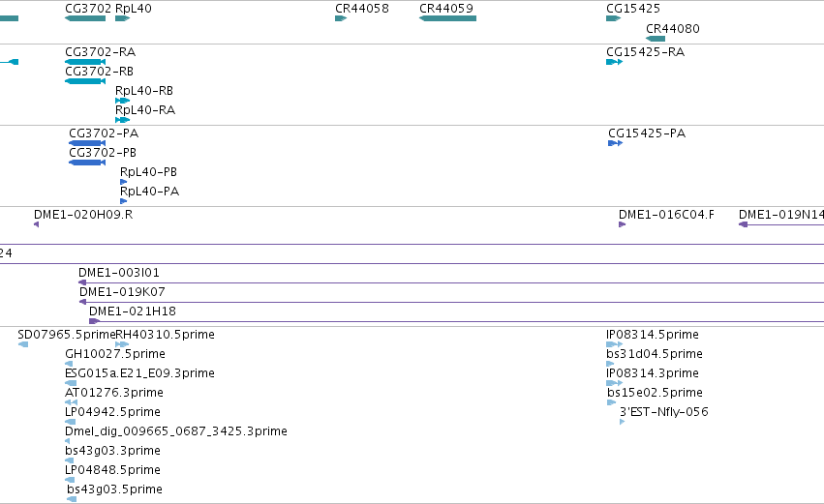Click the DME1-020H09.R feature label
824x504 pixels.
tap(83, 214)
